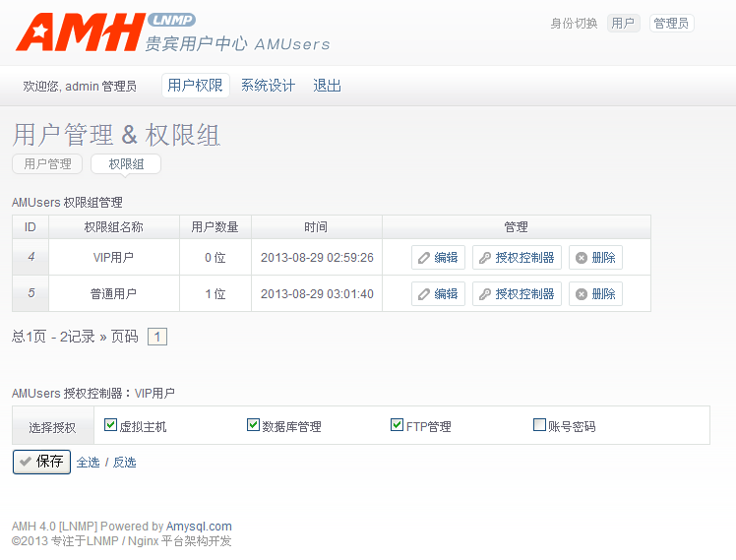Image resolution: width=736 pixels, height=560 pixels.
Task: Click key icon 授权控制器 for VIP用户
Action: click(x=485, y=258)
